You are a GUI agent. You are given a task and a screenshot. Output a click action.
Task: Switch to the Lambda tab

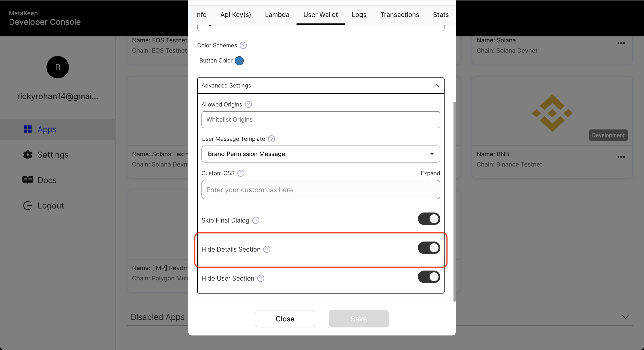pos(277,14)
